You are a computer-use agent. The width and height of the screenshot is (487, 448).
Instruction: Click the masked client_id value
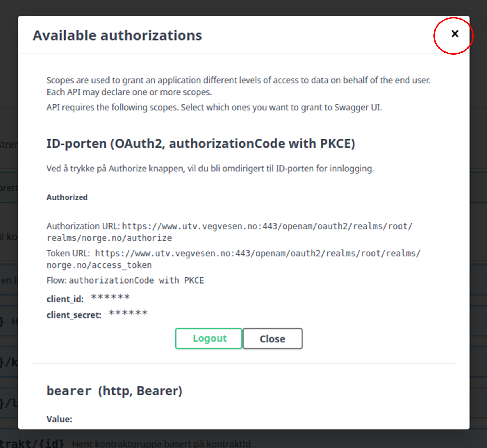110,298
